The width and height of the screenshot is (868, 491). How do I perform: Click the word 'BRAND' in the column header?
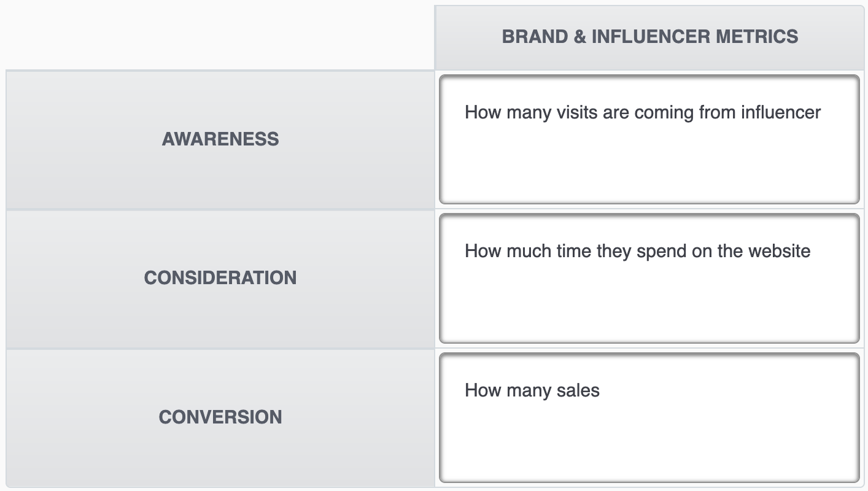pos(535,37)
